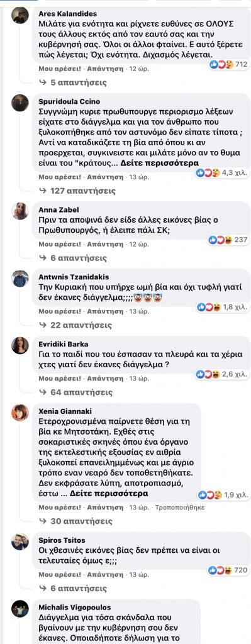251x644 pixels.
Task: Expand 5 απαντήσεις under Ares Kalandides
Action: (x=73, y=82)
